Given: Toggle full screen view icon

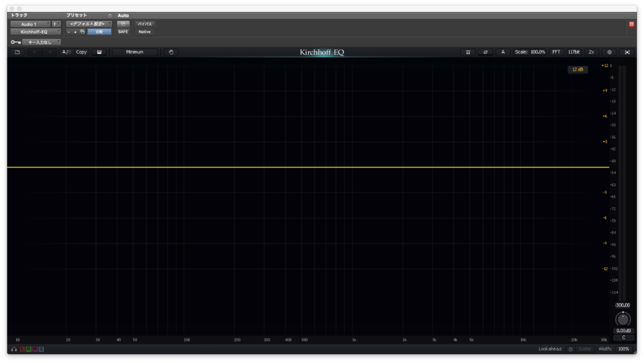Looking at the screenshot, I should click(x=627, y=52).
